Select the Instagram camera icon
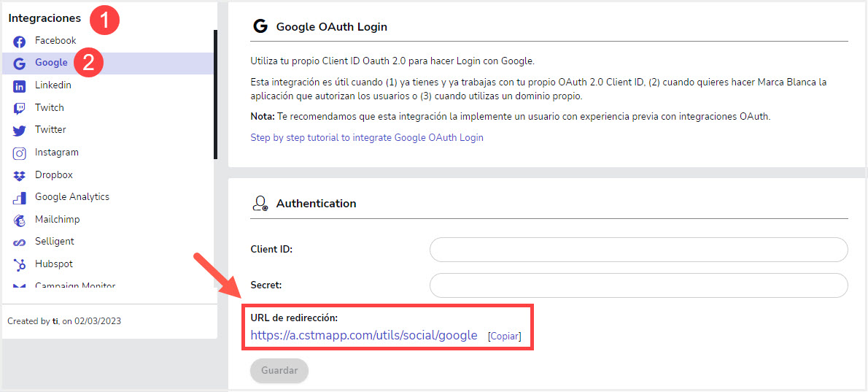The height and width of the screenshot is (392, 868). coord(20,153)
